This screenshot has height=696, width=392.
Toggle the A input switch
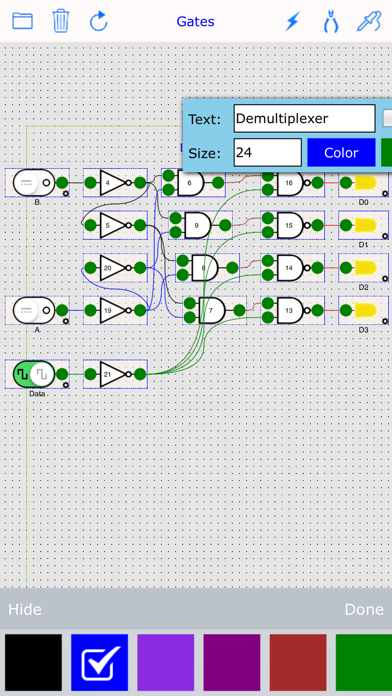[34, 310]
